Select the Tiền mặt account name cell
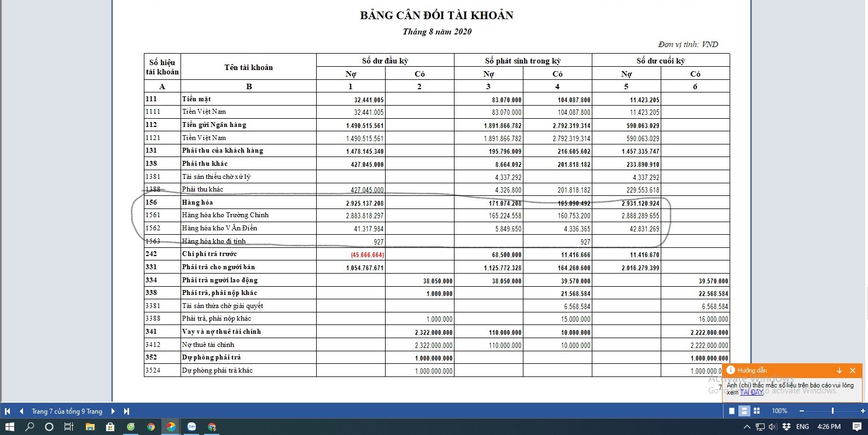868x435 pixels. 248,99
